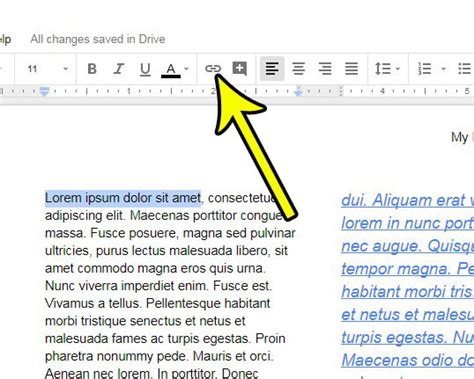The width and height of the screenshot is (474, 379).
Task: Click the column indent marker on ruler
Action: (298, 91)
